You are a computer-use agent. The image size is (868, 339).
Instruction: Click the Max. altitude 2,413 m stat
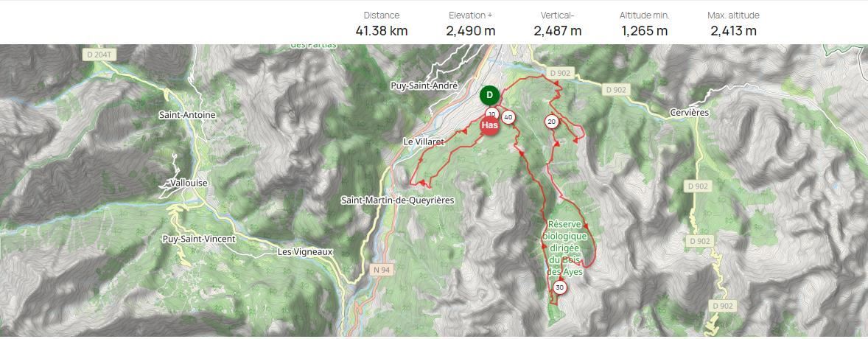click(x=733, y=24)
